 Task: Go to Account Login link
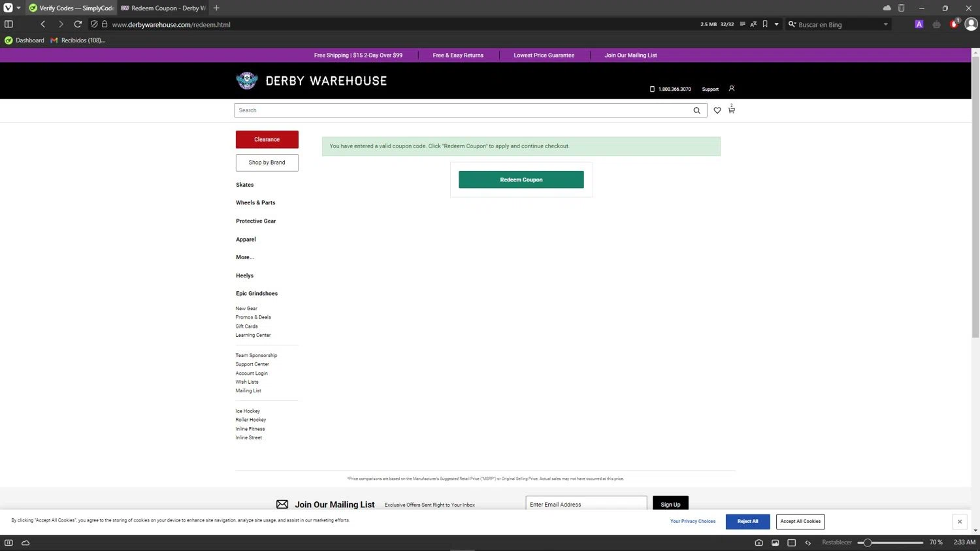coord(252,373)
